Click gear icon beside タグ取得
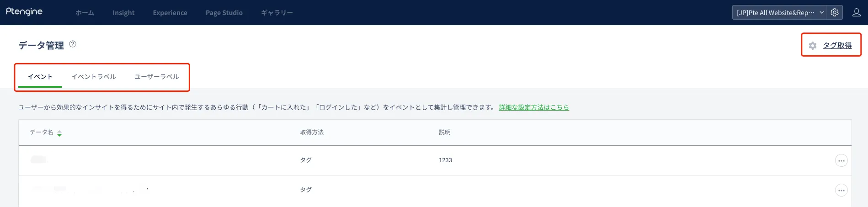This screenshot has width=868, height=207. tap(812, 45)
